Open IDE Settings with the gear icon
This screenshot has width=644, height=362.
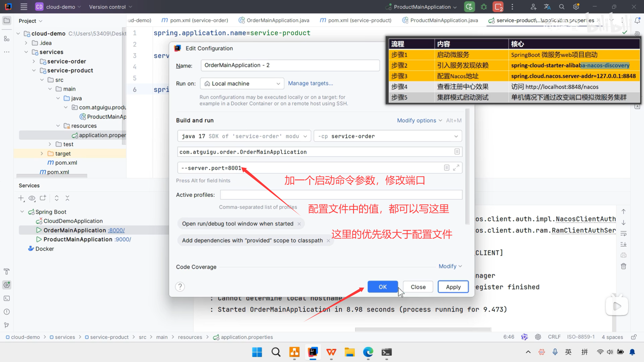point(576,7)
